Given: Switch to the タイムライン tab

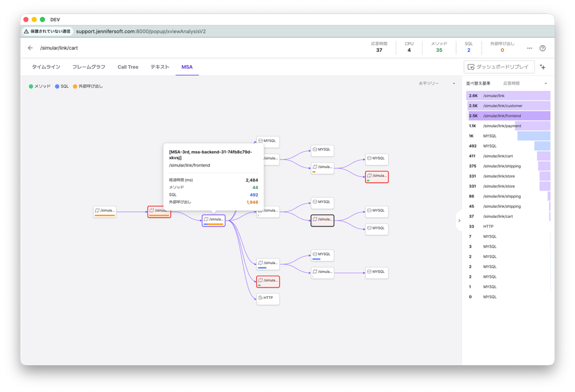Looking at the screenshot, I should tap(46, 67).
